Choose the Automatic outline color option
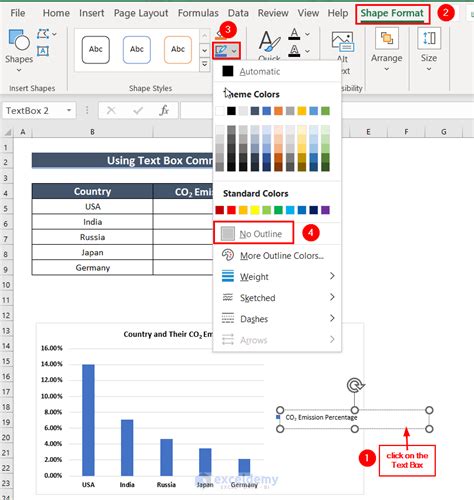Image resolution: width=474 pixels, height=500 pixels. 277,71
